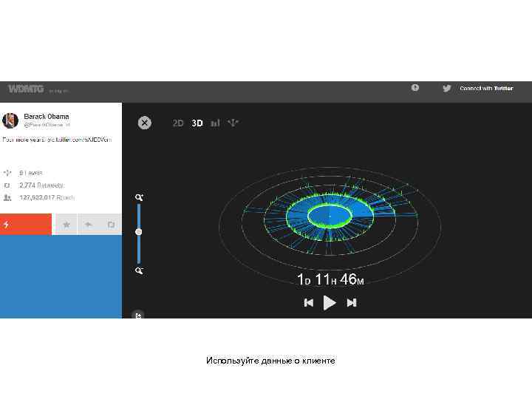The width and height of the screenshot is (532, 399).
Task: Click the reach people icon
Action: coord(7,197)
